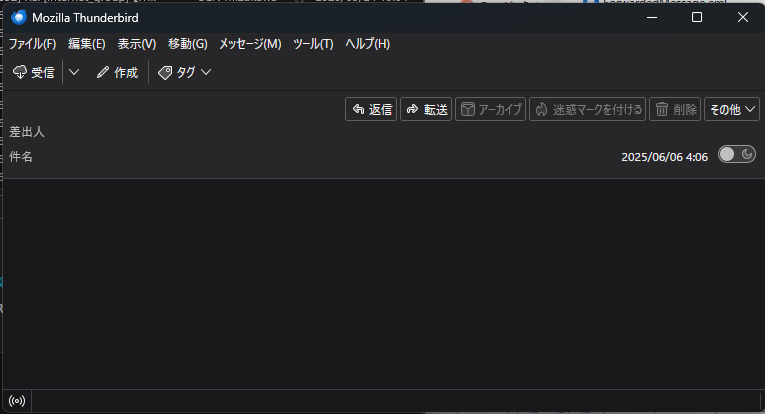Maximize the Thunderbird window

click(x=697, y=18)
